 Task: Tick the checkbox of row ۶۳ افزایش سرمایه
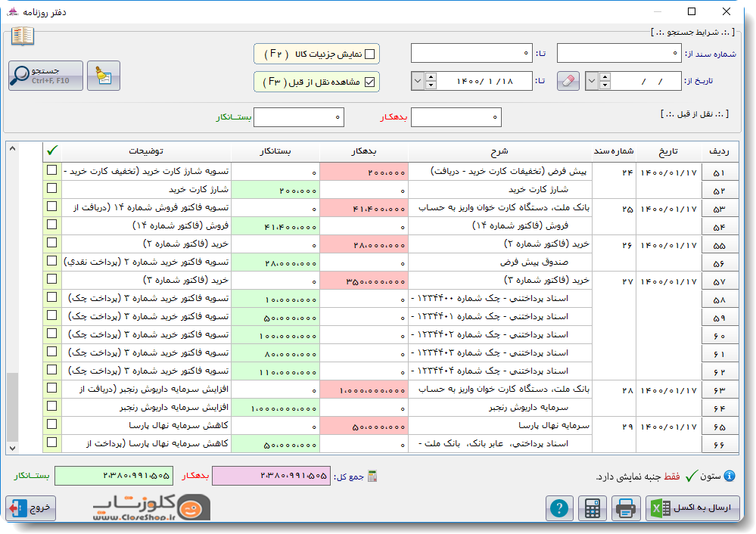tap(52, 388)
